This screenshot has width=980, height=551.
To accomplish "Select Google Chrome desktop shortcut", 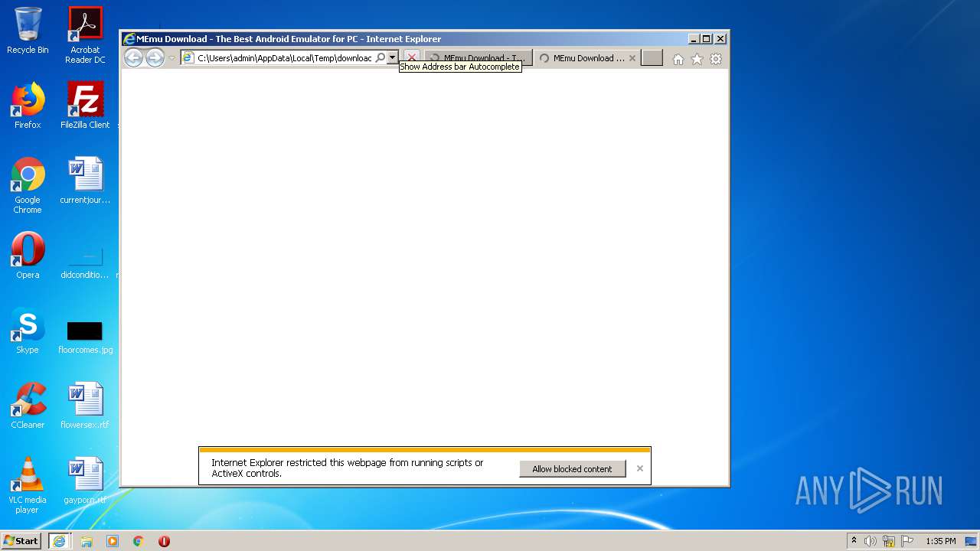I will (x=28, y=186).
